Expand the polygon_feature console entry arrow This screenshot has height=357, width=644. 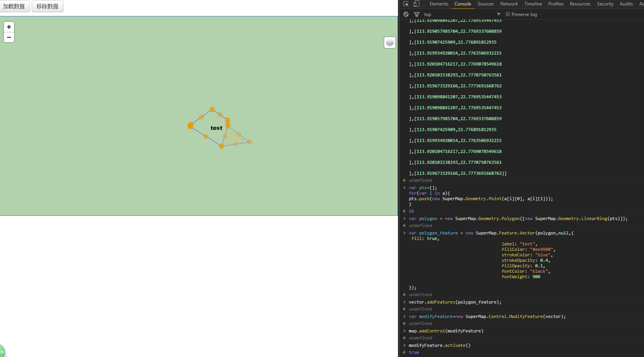pos(405,233)
